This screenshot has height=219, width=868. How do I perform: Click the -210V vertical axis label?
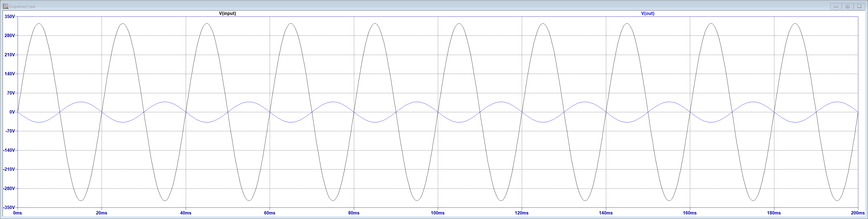[9, 169]
